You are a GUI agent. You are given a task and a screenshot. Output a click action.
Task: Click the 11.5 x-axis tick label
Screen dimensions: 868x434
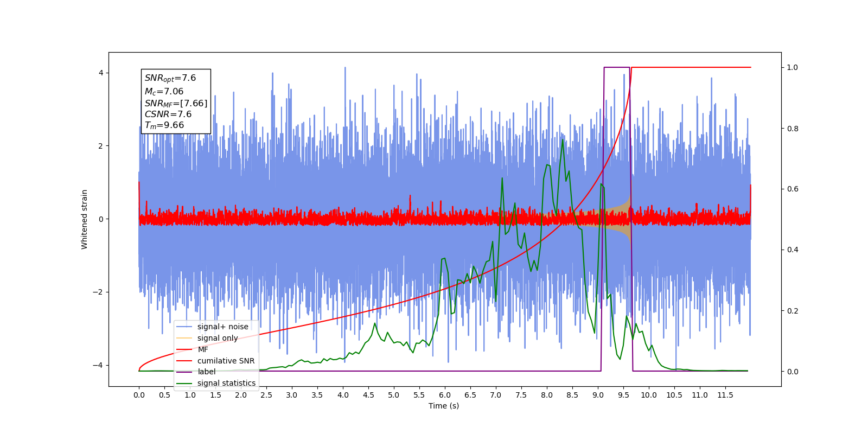tap(725, 395)
